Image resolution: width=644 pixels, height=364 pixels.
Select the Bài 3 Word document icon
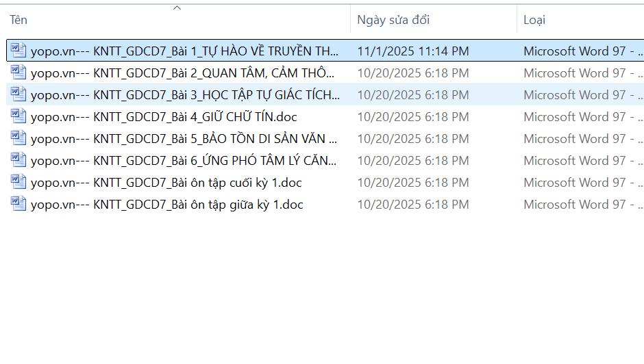[x=18, y=94]
